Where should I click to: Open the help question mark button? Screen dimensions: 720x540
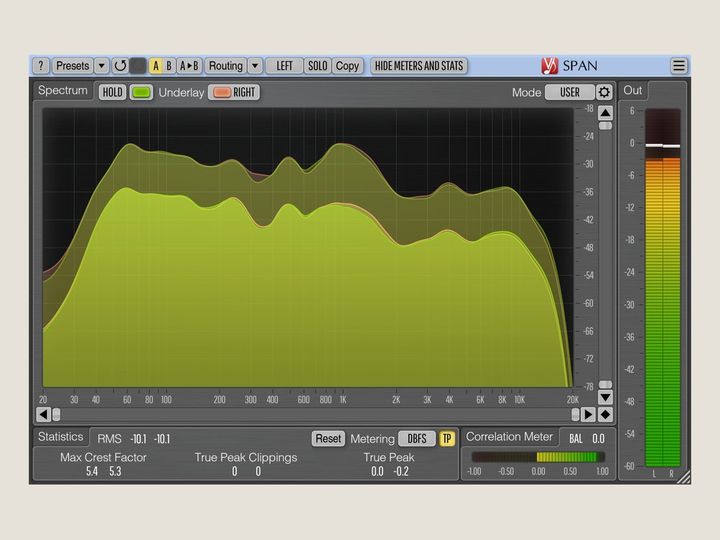[x=41, y=66]
